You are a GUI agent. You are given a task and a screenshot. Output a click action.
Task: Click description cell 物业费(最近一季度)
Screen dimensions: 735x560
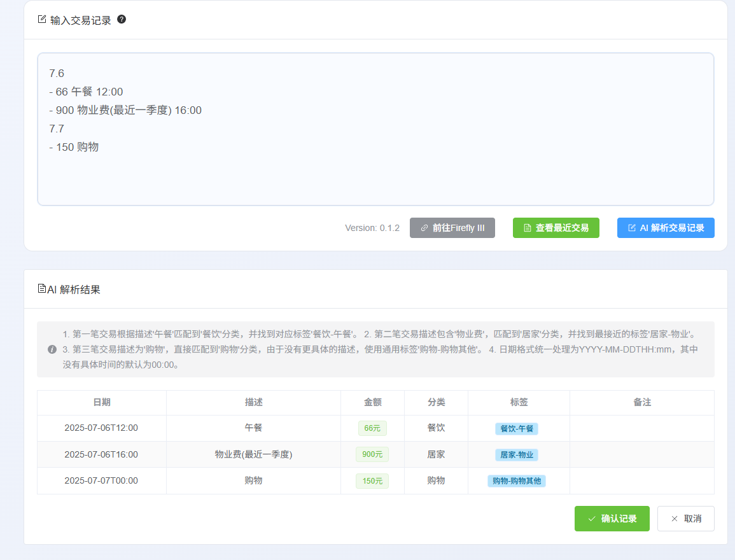click(x=254, y=454)
